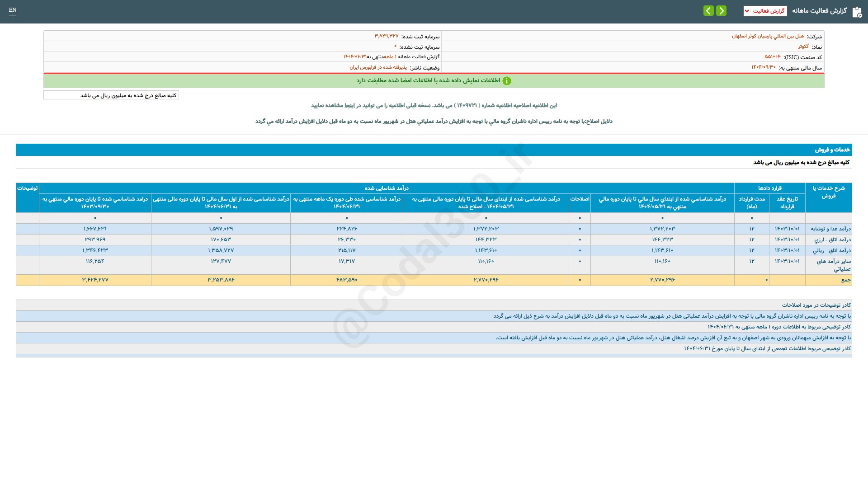Click the توضیحات column header
Image resolution: width=868 pixels, height=488 pixels.
(x=27, y=188)
